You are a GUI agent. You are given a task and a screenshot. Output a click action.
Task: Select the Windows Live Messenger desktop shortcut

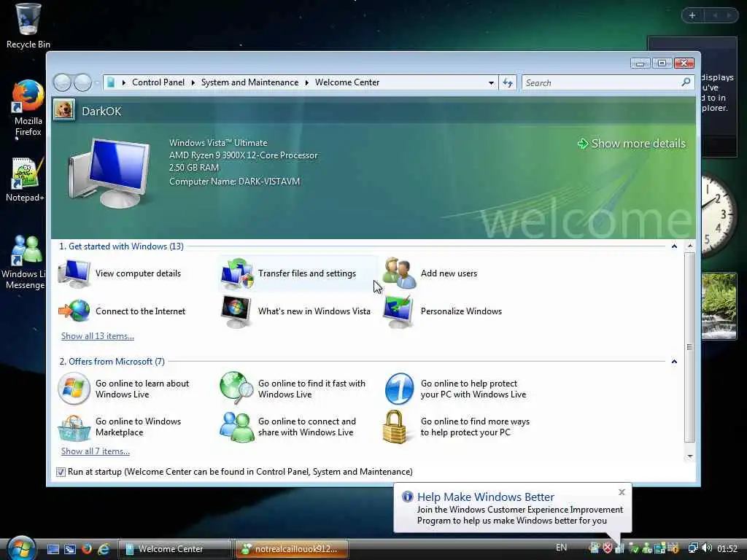(24, 262)
